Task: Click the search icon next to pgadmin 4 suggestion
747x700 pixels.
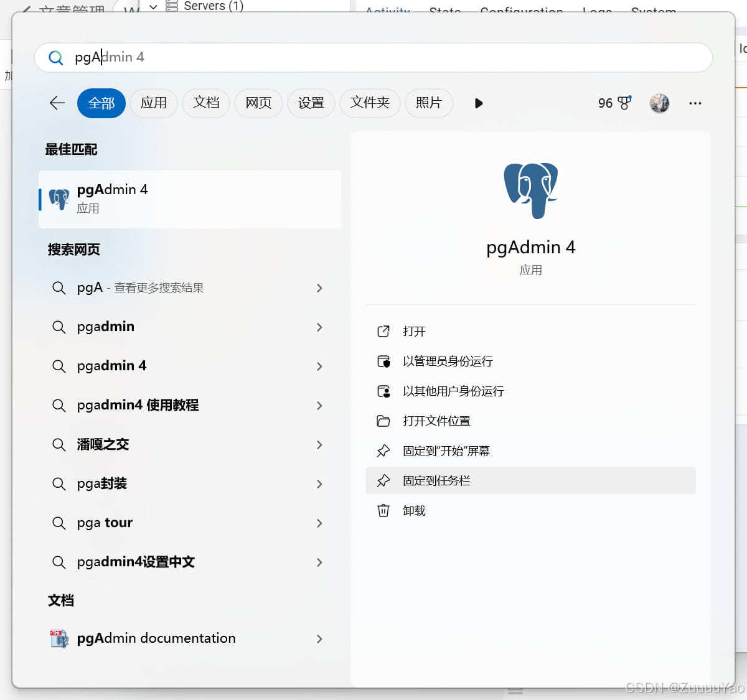Action: coord(59,366)
